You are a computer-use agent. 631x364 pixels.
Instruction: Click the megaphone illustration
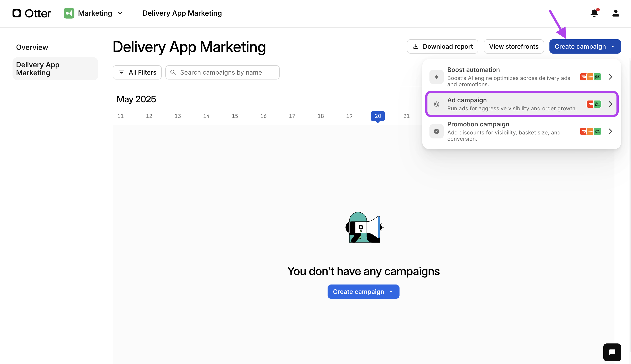[x=364, y=228]
